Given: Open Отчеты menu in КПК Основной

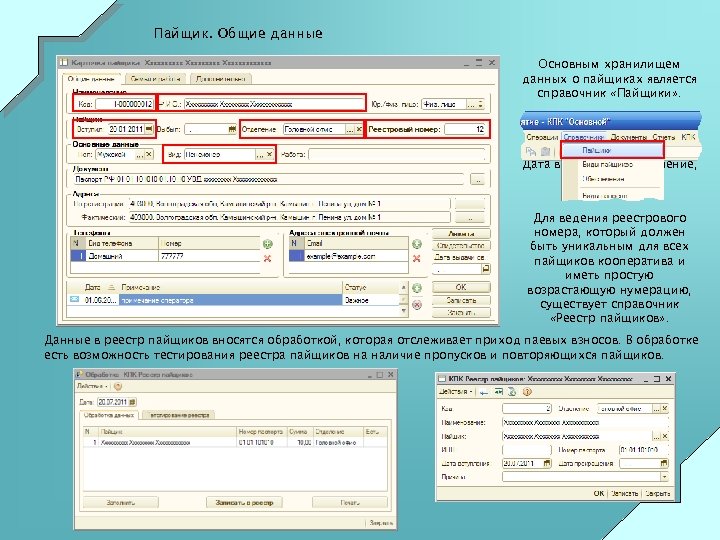Looking at the screenshot, I should pyautogui.click(x=664, y=137).
